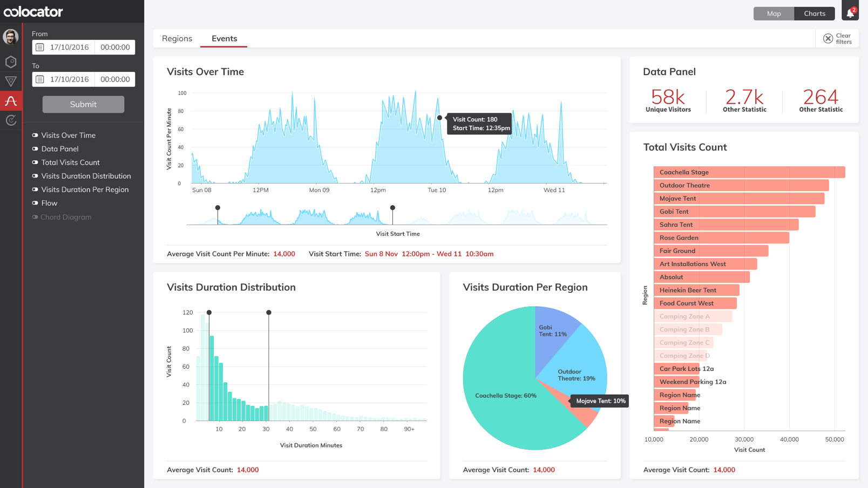Toggle Flow panel visibility
This screenshot has height=488, width=868.
tap(35, 203)
